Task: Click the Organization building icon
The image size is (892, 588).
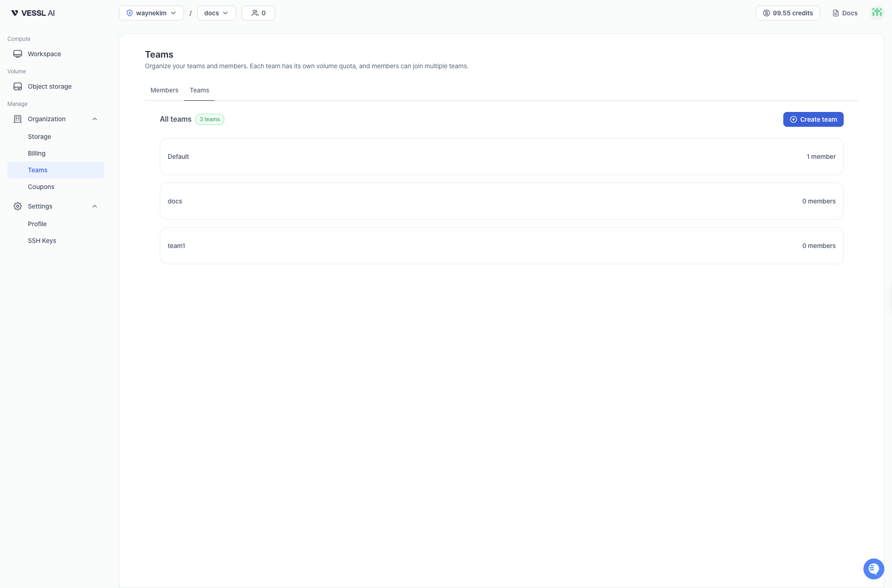Action: (x=18, y=119)
